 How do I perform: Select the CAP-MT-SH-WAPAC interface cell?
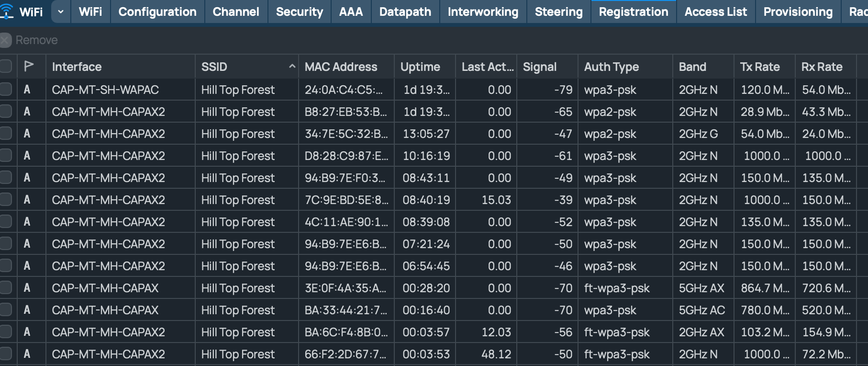120,90
